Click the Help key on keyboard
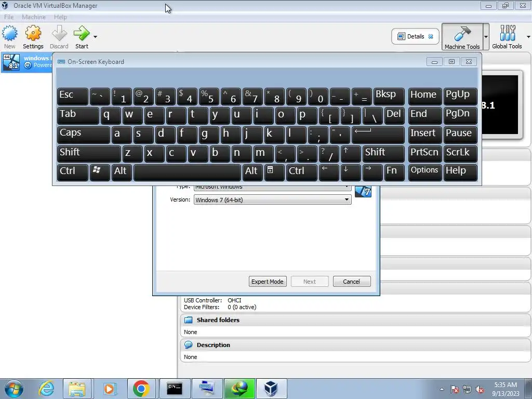This screenshot has height=399, width=532. point(460,172)
